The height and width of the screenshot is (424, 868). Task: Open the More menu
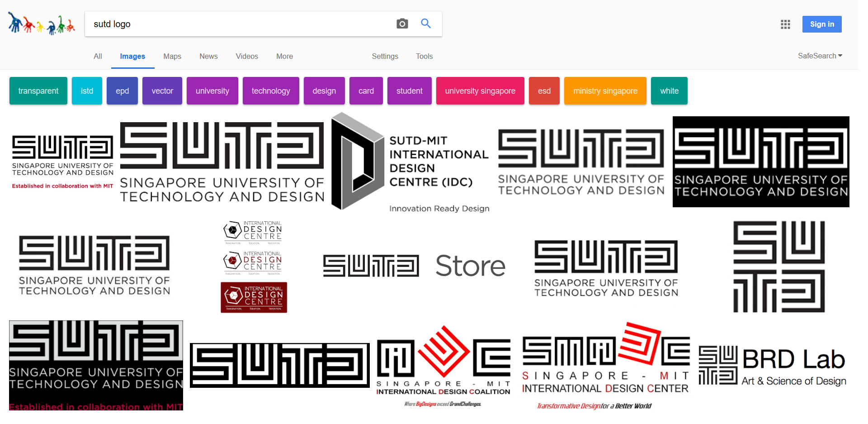coord(284,56)
